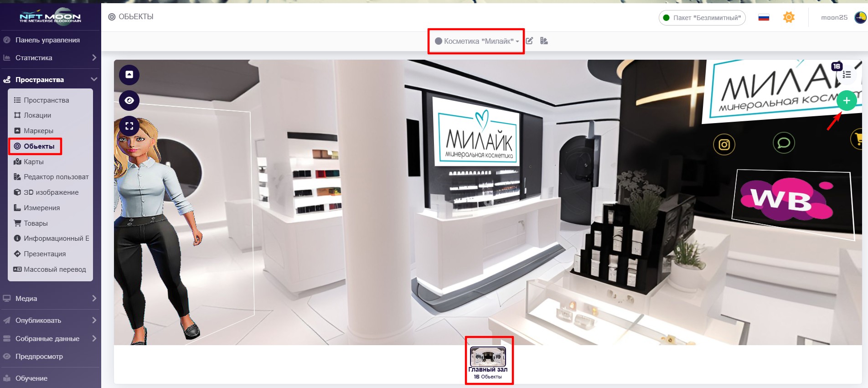Click space editor icon next to pencil
The width and height of the screenshot is (868, 388).
(544, 41)
